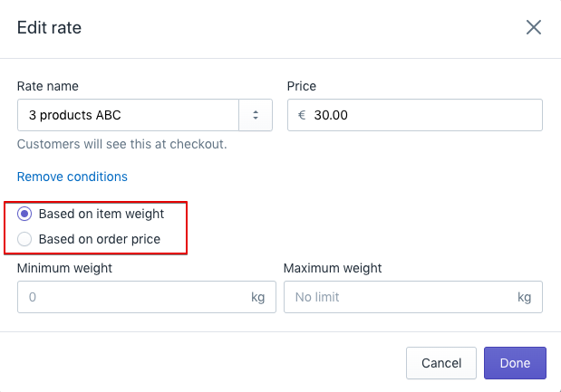This screenshot has height=392, width=561.
Task: Click the Remove conditions link
Action: [x=73, y=177]
